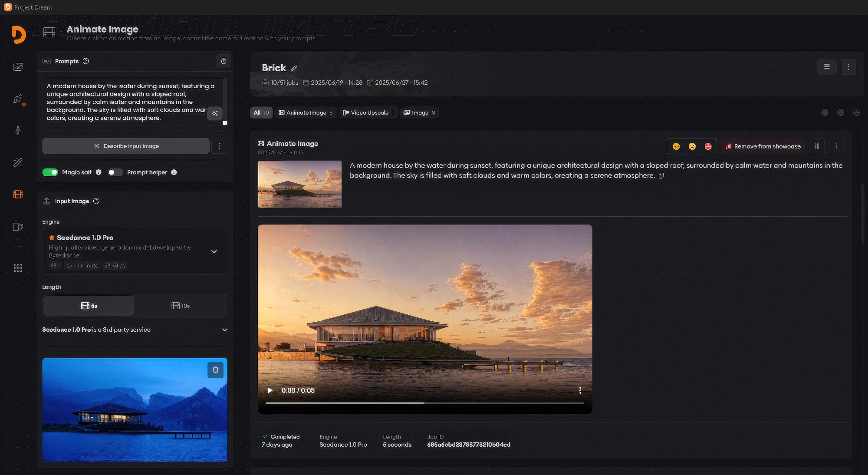Click the heart-eyes emoji rating

(708, 146)
